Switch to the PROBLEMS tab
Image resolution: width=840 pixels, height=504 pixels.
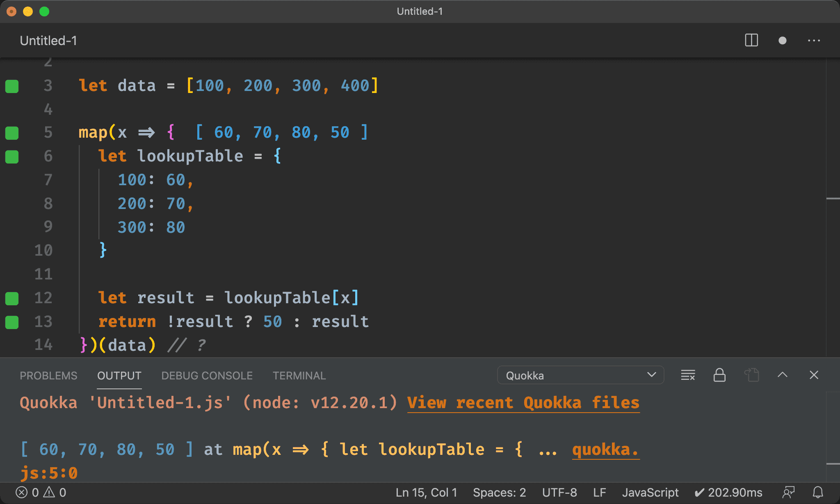pyautogui.click(x=48, y=375)
